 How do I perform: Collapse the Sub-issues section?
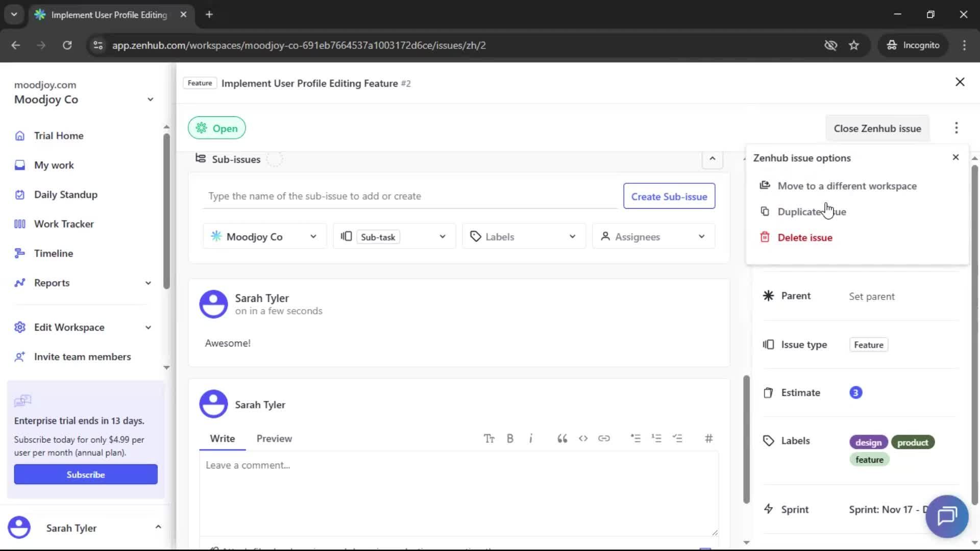[712, 159]
